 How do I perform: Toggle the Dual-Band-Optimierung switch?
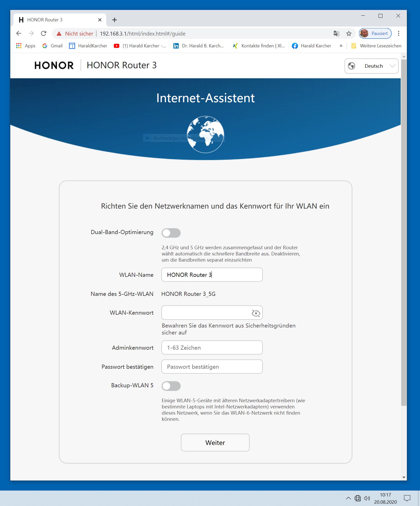coord(171,233)
